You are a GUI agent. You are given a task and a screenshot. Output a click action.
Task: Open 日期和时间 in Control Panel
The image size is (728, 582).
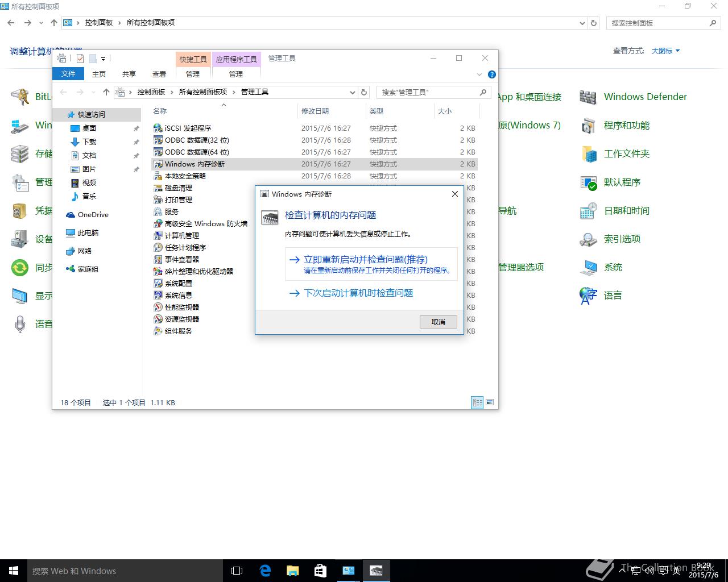click(614, 210)
